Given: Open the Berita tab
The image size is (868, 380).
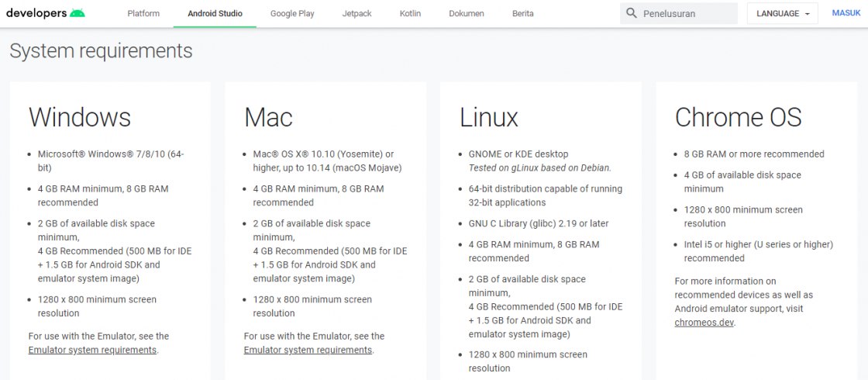Looking at the screenshot, I should 523,13.
